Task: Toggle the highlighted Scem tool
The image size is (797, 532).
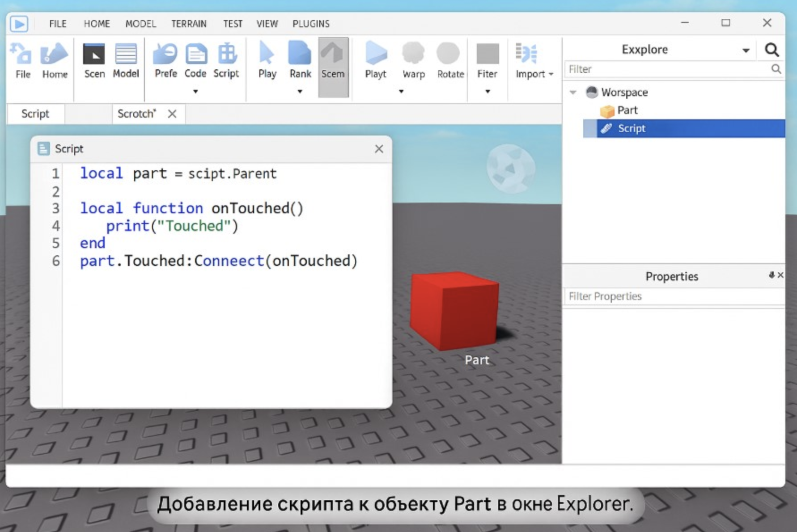Action: coord(333,67)
